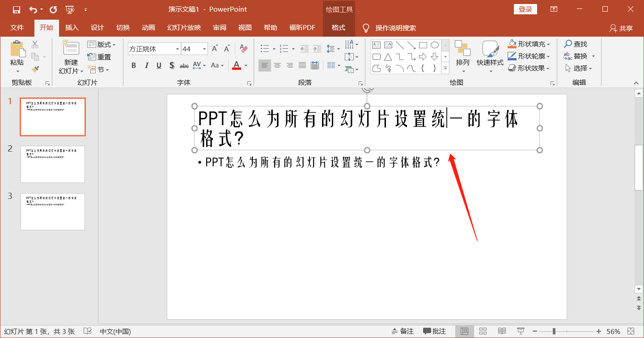Click the 共享 share button
The width and height of the screenshot is (644, 338).
pos(621,28)
